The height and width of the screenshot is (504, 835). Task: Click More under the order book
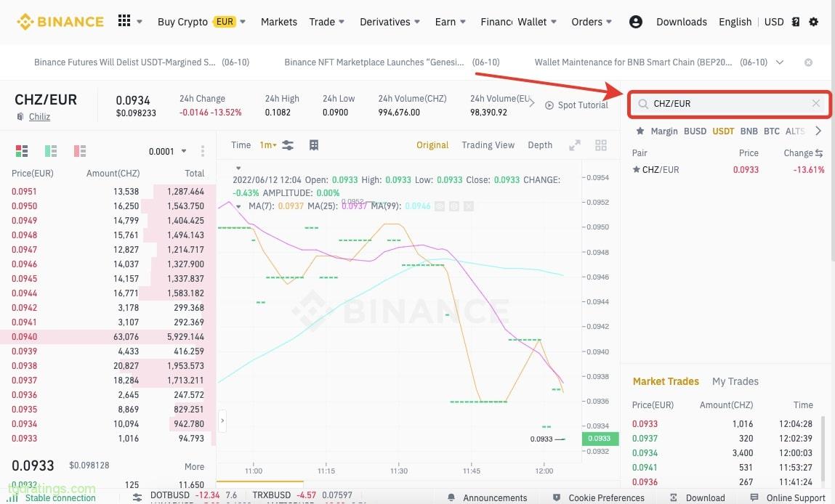[x=194, y=467]
